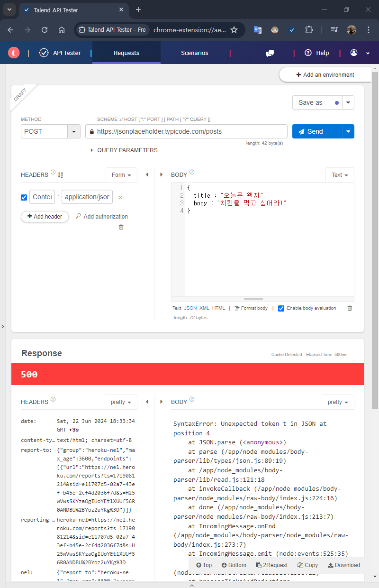Select JSON body format link
This screenshot has width=379, height=588.
coord(190,308)
